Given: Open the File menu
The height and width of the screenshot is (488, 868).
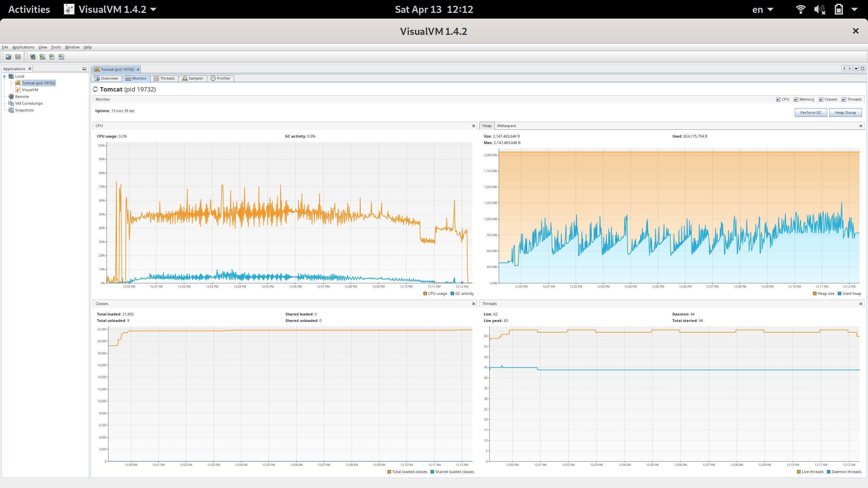Looking at the screenshot, I should pos(5,47).
